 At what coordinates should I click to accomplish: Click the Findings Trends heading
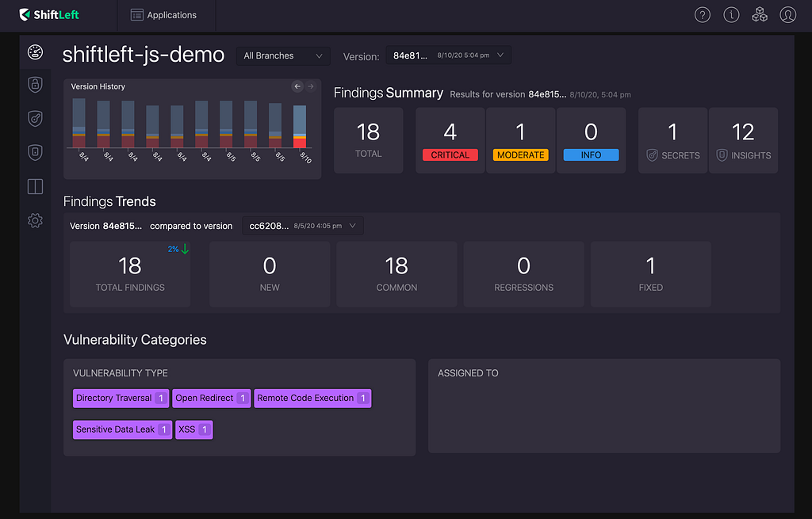click(x=109, y=201)
